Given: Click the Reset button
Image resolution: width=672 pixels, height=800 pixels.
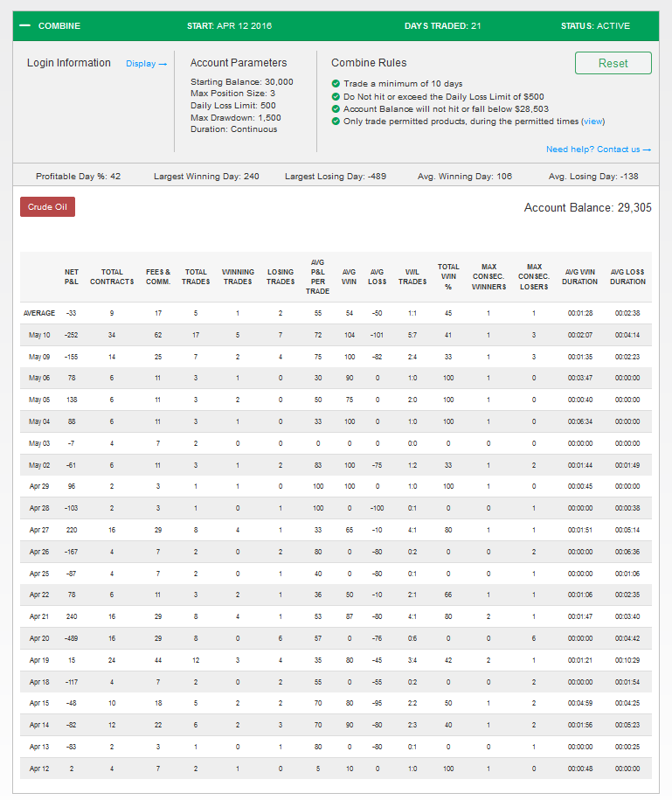Looking at the screenshot, I should [613, 63].
